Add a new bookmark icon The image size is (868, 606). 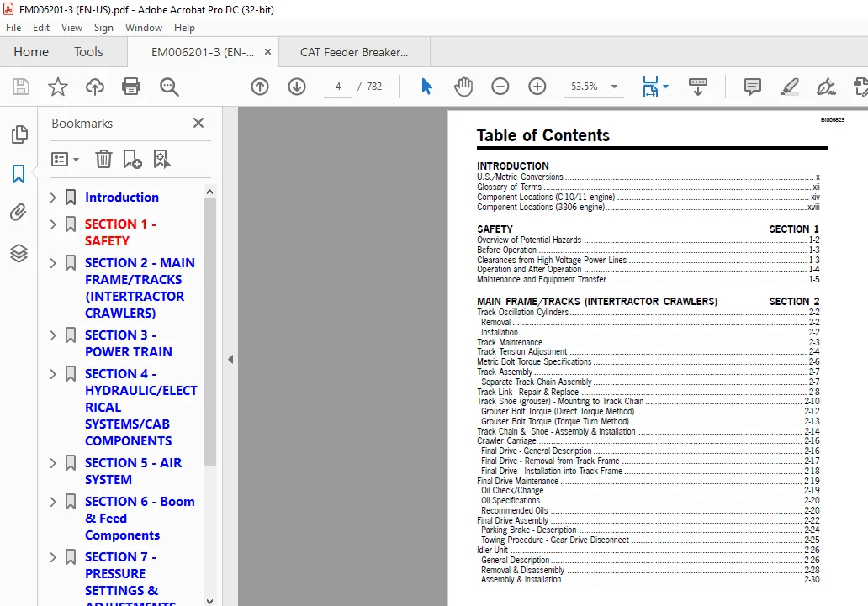click(132, 160)
